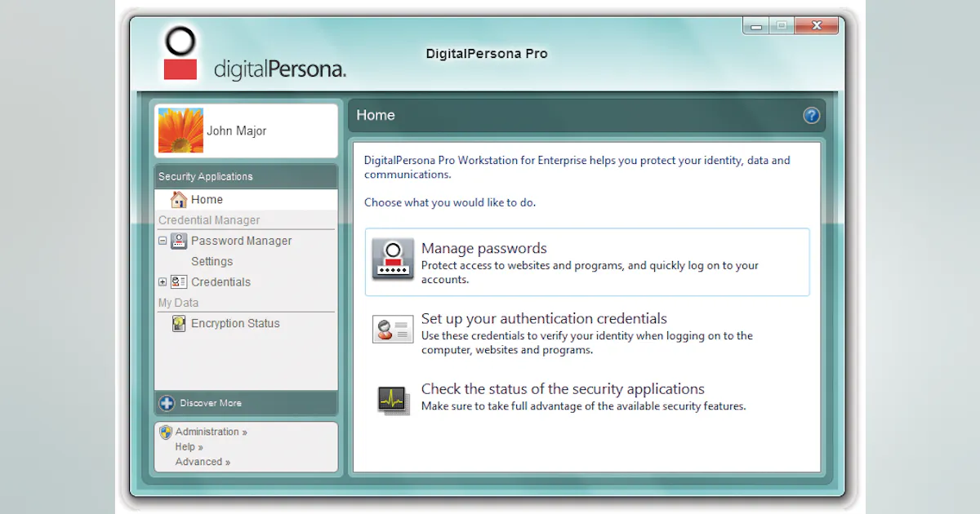The height and width of the screenshot is (514, 980).
Task: Click the Encryption Status icon
Action: point(179,323)
